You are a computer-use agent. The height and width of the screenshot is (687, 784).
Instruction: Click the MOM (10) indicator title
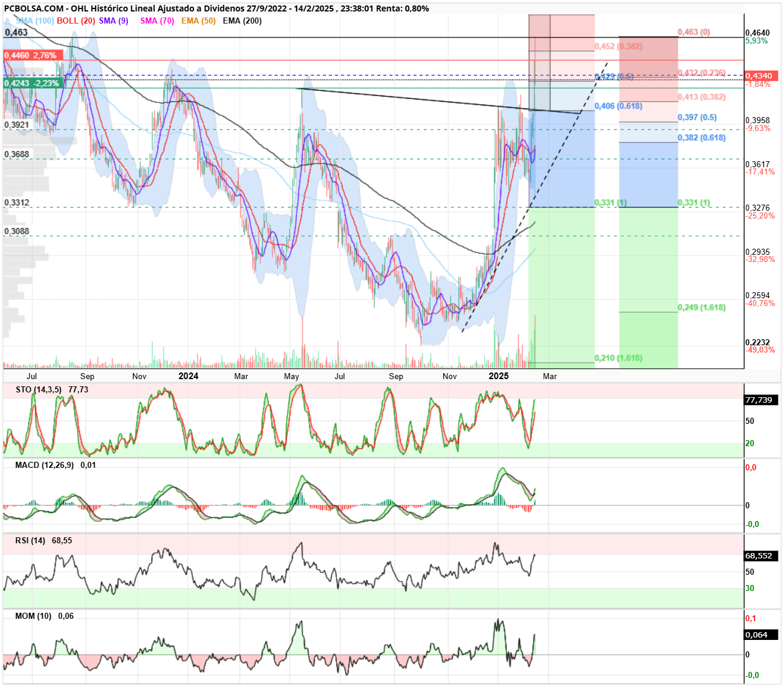pyautogui.click(x=33, y=616)
